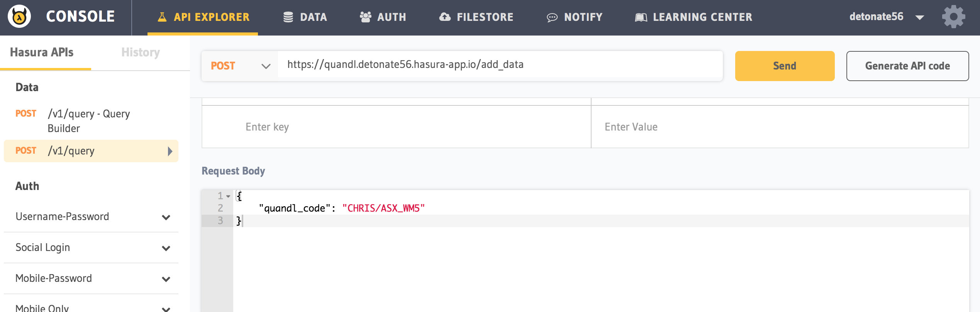This screenshot has height=312, width=980.
Task: Click the Auth users icon
Action: [365, 17]
